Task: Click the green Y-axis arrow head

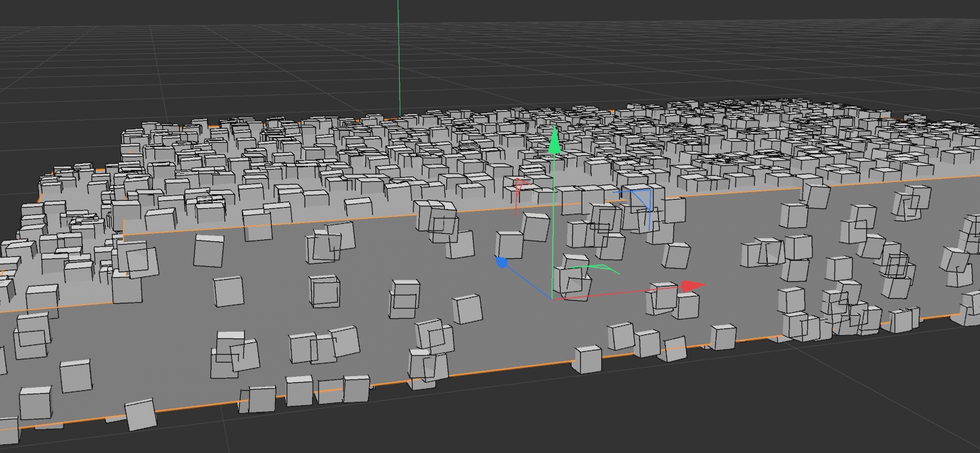Action: click(555, 141)
